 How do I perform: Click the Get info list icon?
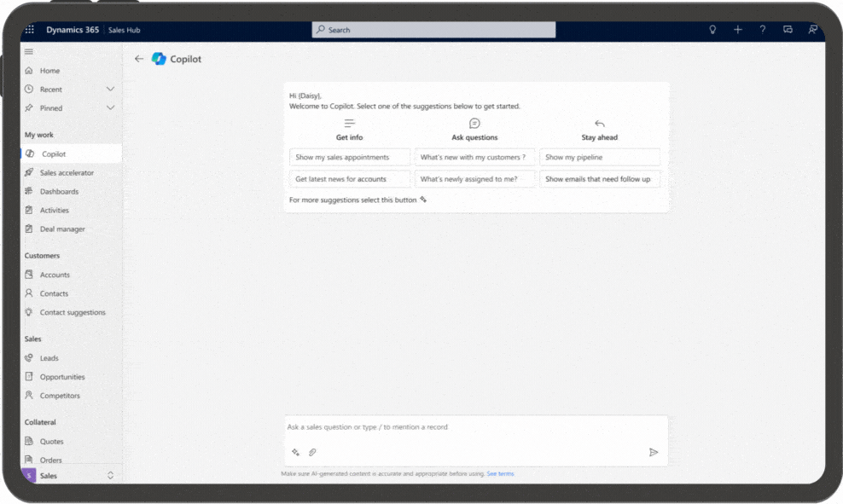pos(350,123)
